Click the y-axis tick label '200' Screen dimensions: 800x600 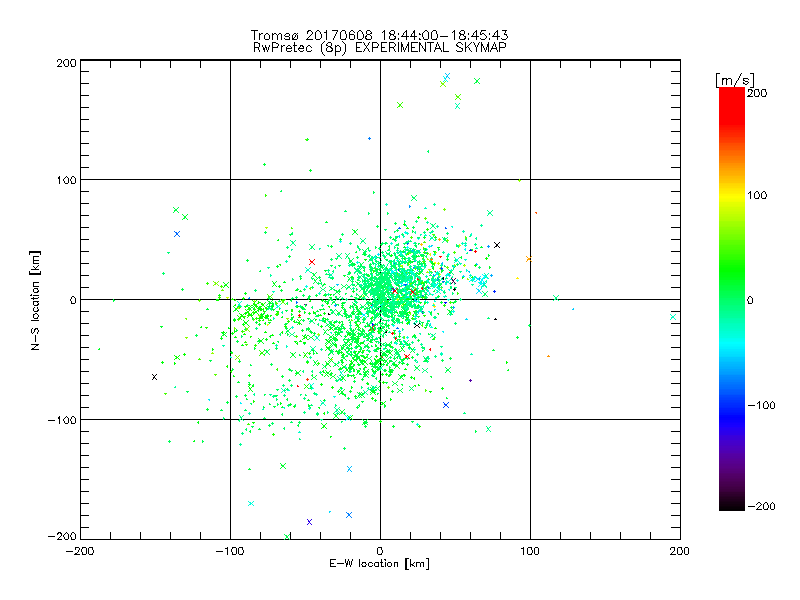66,63
